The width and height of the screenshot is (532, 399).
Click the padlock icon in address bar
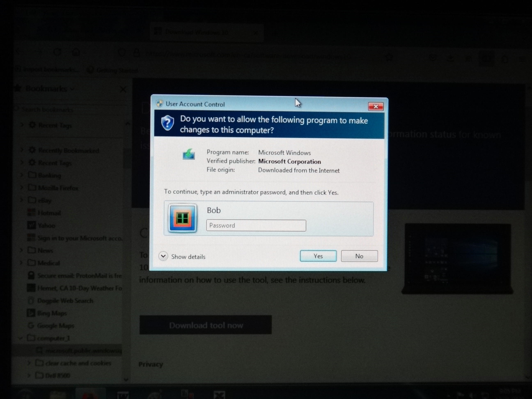pyautogui.click(x=137, y=53)
